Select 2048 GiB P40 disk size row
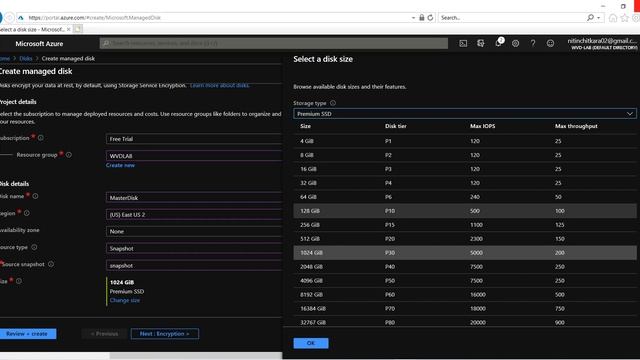This screenshot has width=640, height=360. 464,267
